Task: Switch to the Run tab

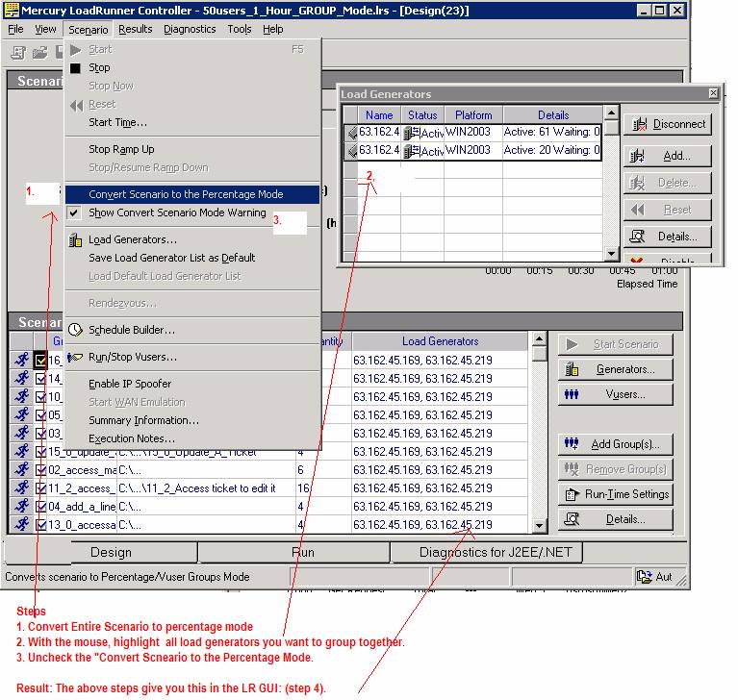Action: point(294,552)
